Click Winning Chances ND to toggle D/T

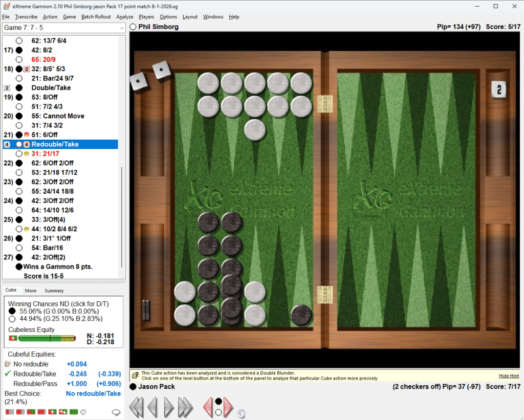coord(58,304)
